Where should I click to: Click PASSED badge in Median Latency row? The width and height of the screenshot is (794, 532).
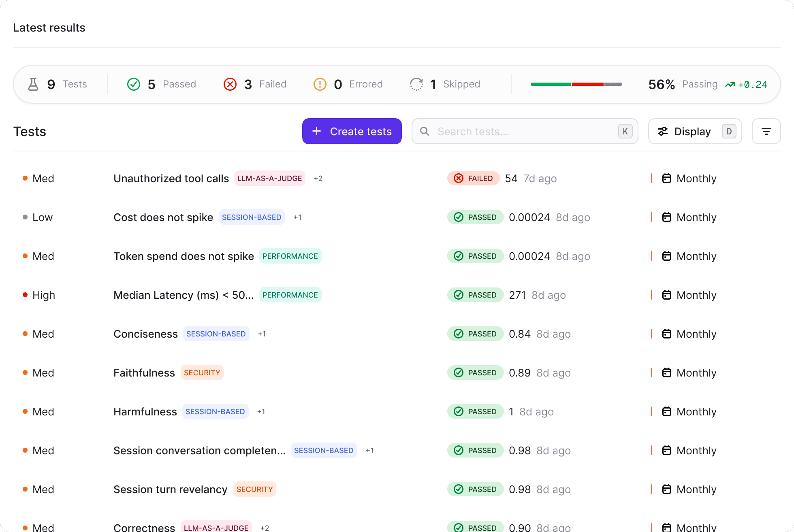coord(476,295)
